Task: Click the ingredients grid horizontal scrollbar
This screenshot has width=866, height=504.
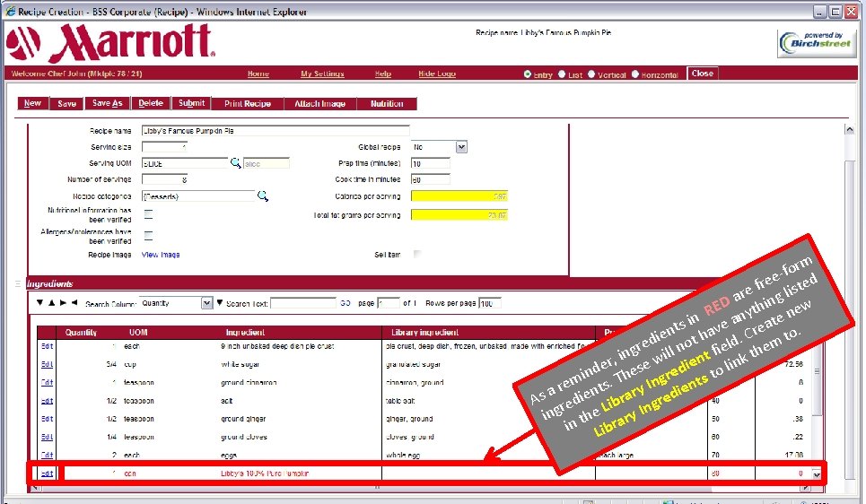Action: [x=420, y=488]
